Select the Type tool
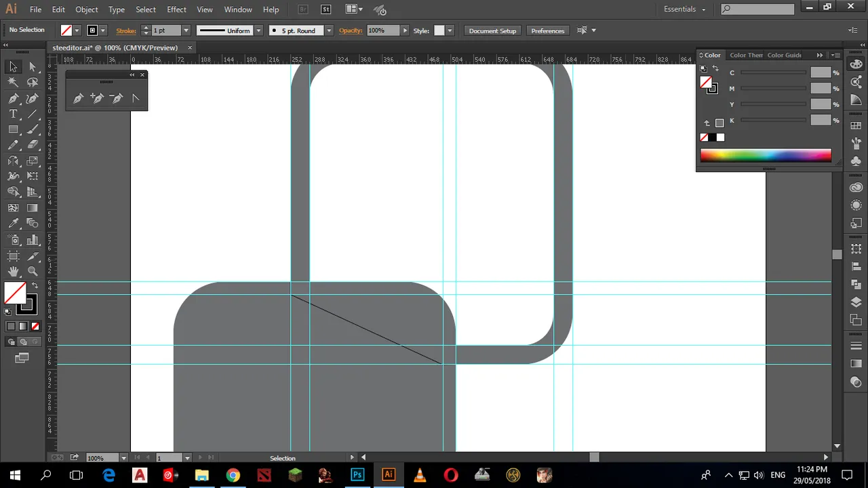This screenshot has width=868, height=488. click(x=13, y=114)
